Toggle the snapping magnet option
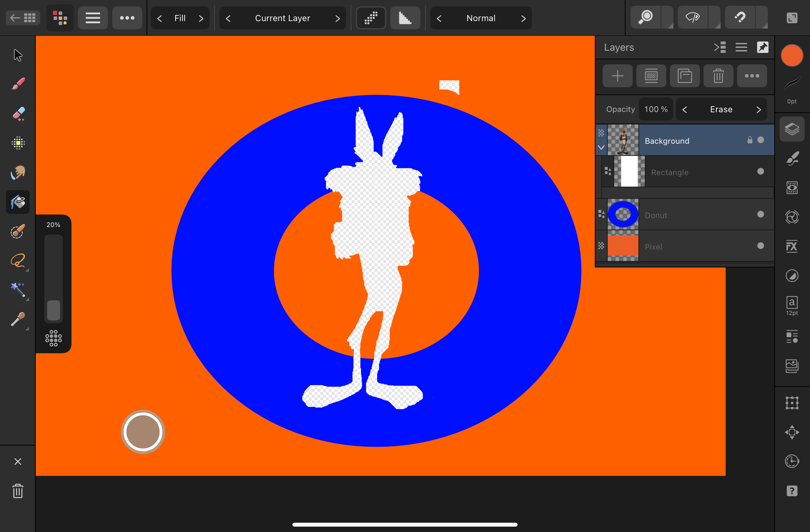The width and height of the screenshot is (810, 532). click(x=740, y=17)
